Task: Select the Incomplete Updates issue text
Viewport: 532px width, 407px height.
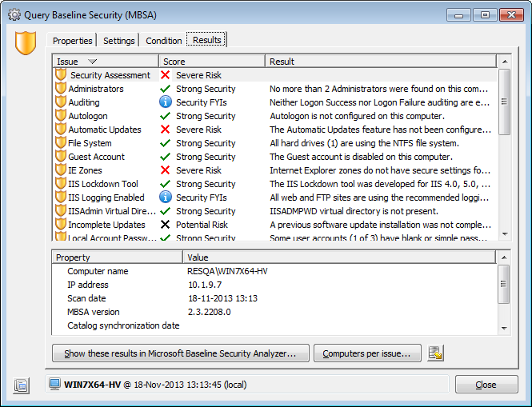Action: point(106,225)
